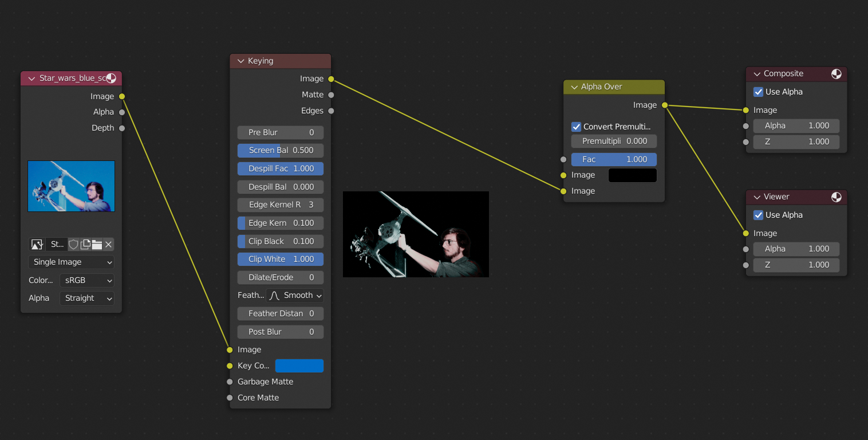
Task: Disable the Convert Premultiplied checkbox
Action: pos(576,127)
